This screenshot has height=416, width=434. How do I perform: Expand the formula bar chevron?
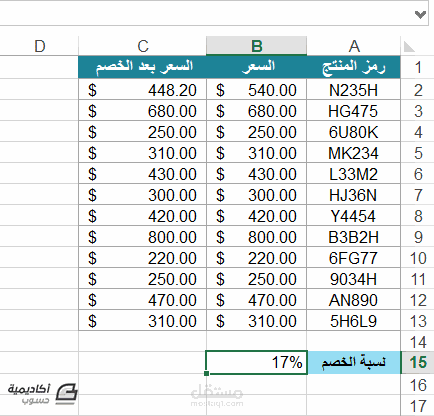420,14
